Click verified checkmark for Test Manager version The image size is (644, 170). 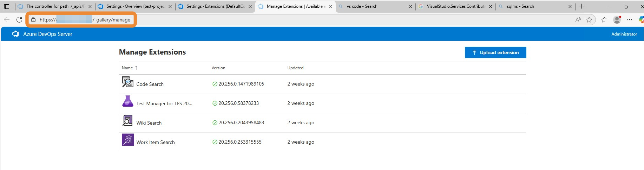click(215, 103)
